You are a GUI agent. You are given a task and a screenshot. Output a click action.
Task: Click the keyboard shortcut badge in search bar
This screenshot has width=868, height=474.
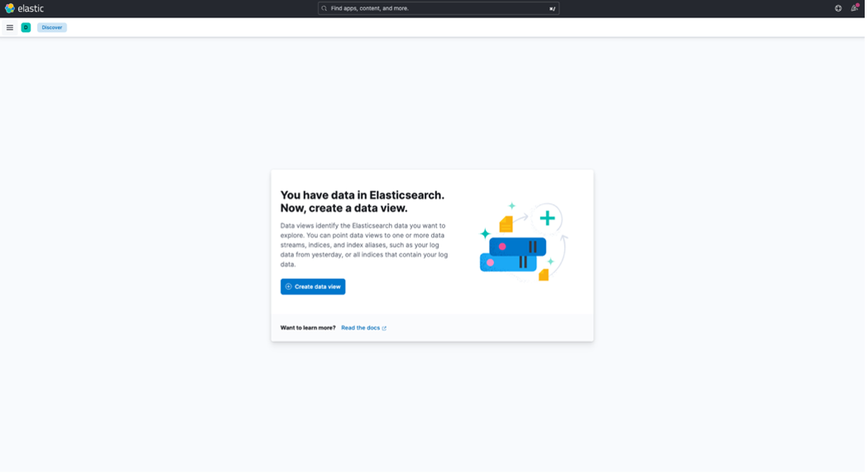click(552, 8)
